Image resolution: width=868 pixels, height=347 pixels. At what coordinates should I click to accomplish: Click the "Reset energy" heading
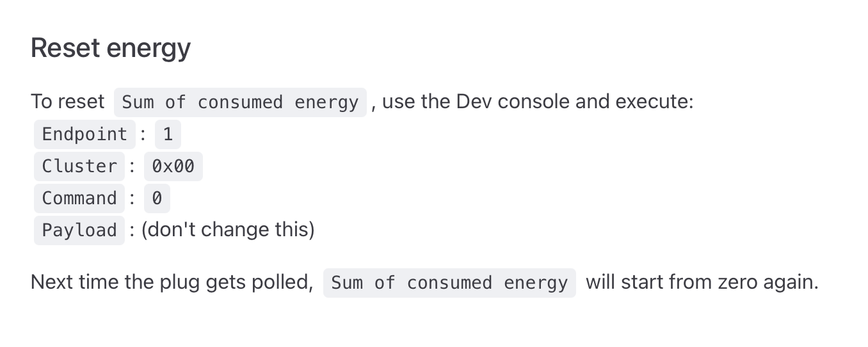tap(111, 48)
